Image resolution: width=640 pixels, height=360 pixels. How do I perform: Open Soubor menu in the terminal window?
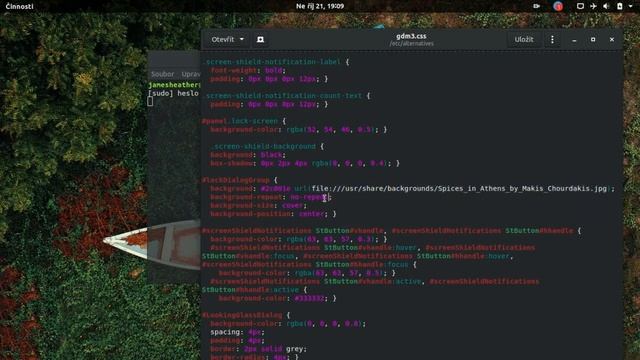coord(162,74)
